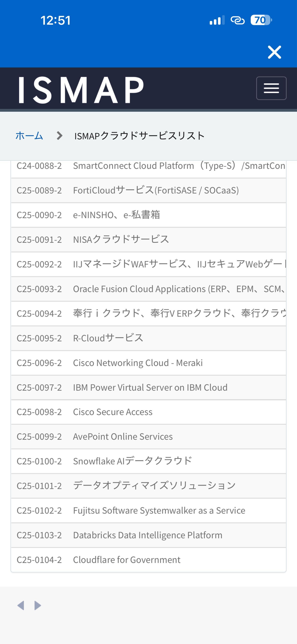Select Databricks Data Intelligence Platform entry
Viewport: 297px width, 644px height.
(147, 535)
